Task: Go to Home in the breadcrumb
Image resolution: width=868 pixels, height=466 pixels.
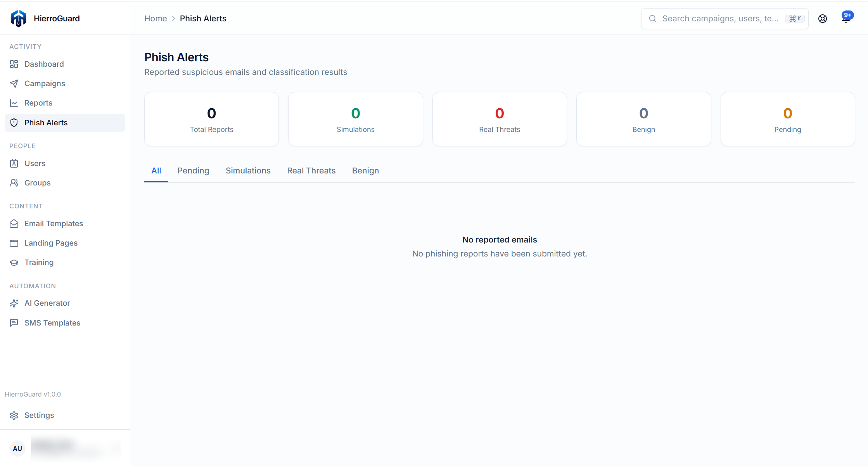Action: pos(156,19)
